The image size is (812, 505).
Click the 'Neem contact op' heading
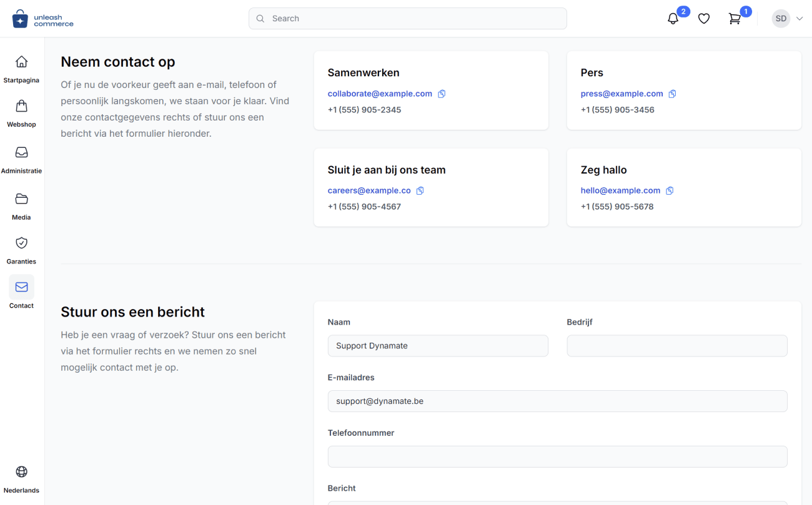pos(118,62)
